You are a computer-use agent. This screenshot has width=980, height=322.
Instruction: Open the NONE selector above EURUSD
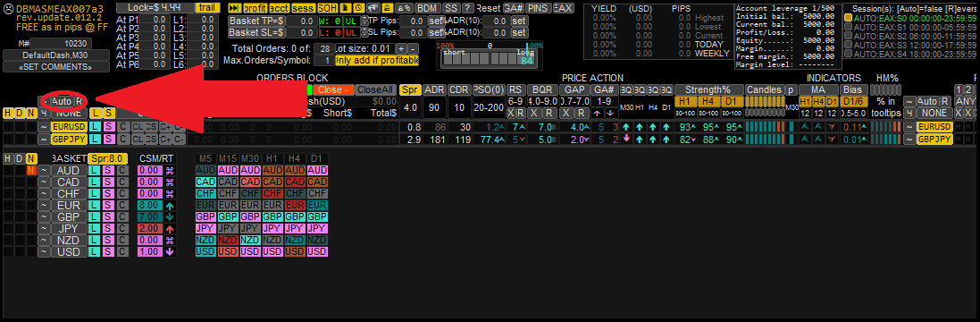click(x=70, y=114)
